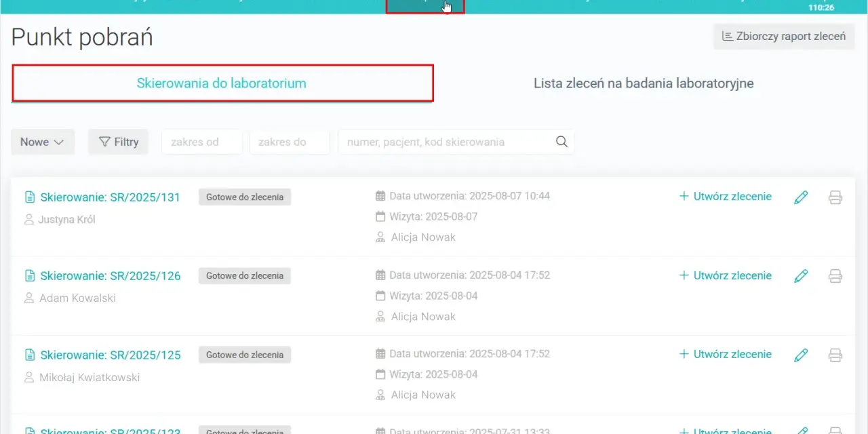Open referral Skierowanie: SR/2025/125
This screenshot has width=868, height=434.
point(110,355)
